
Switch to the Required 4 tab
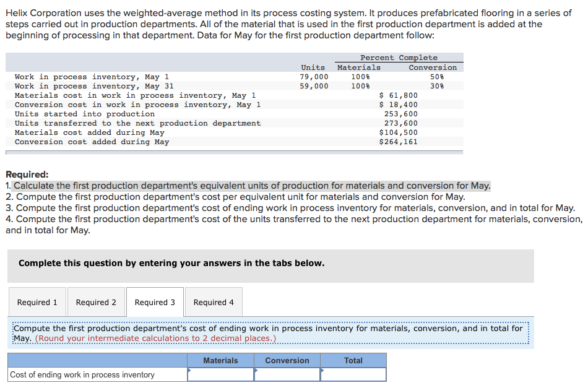point(214,302)
